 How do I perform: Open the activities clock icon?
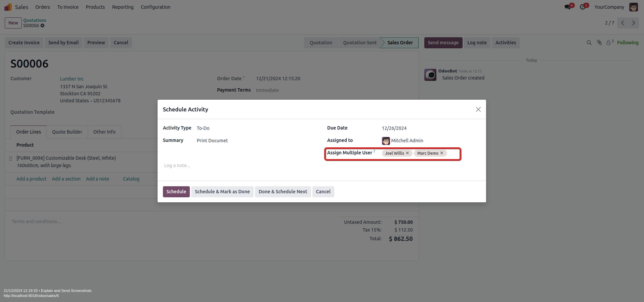coord(583,7)
